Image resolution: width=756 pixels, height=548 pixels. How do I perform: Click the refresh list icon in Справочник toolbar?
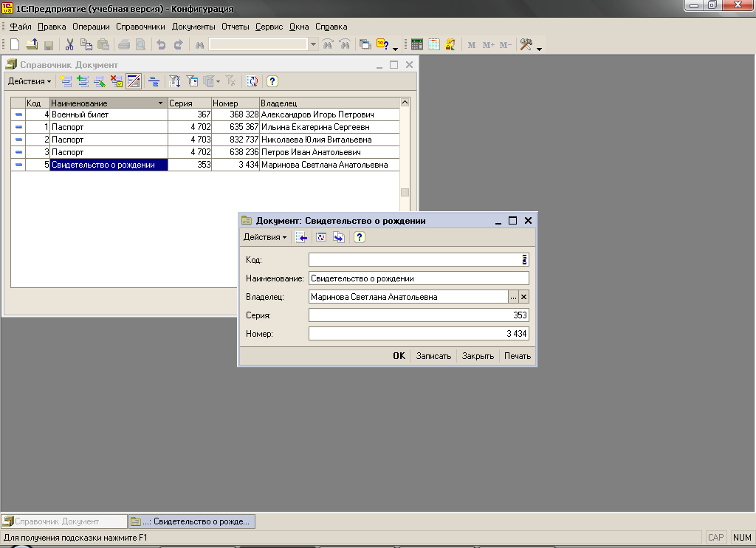(x=252, y=81)
